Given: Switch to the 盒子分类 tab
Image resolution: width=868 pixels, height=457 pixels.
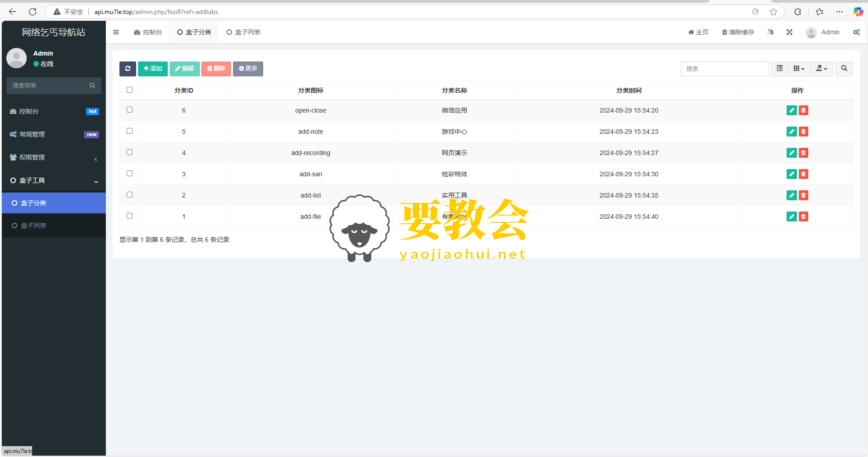Looking at the screenshot, I should point(194,32).
